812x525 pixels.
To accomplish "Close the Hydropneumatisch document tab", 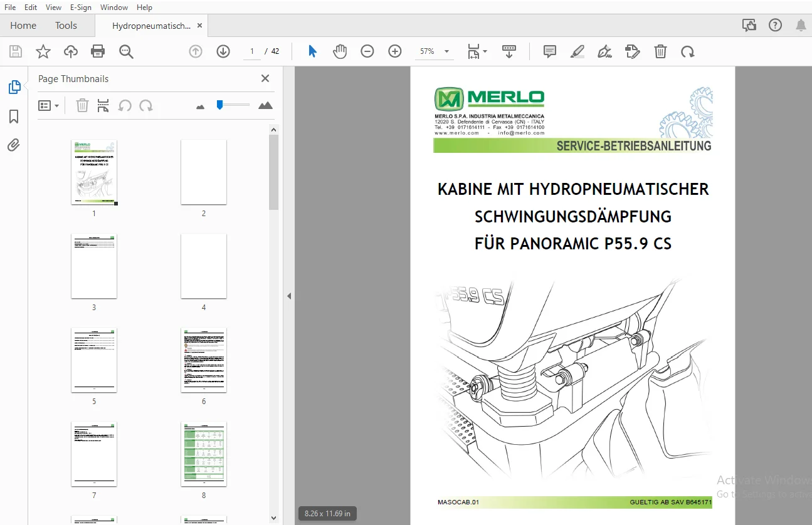I will click(199, 26).
